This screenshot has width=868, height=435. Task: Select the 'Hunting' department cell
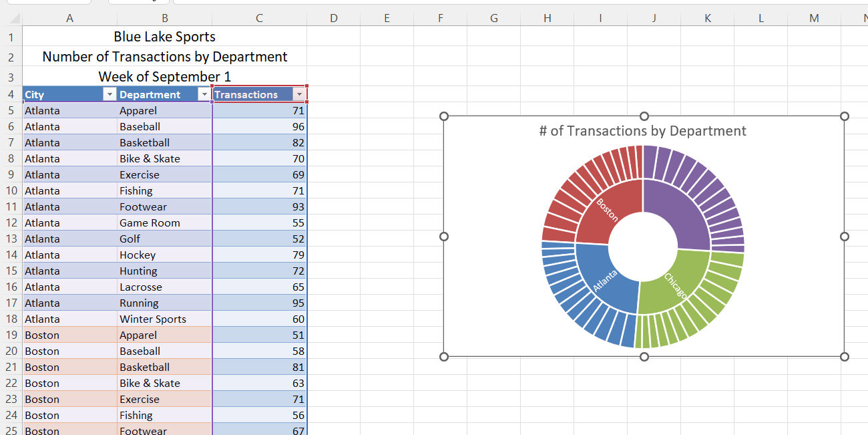coord(164,271)
